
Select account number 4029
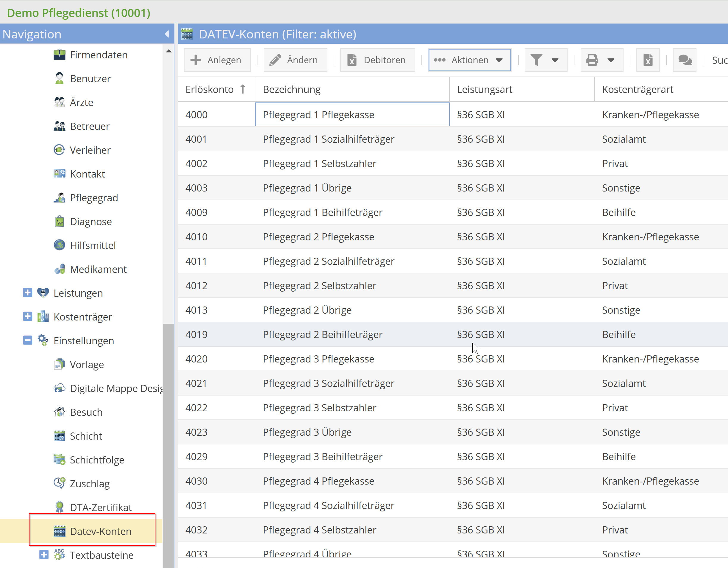(196, 456)
